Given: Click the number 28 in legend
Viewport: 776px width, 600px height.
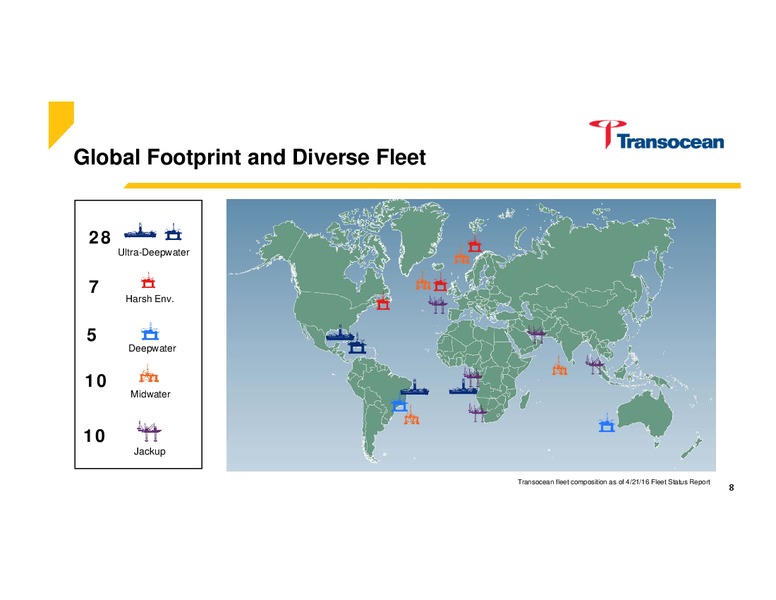Looking at the screenshot, I should [x=100, y=238].
